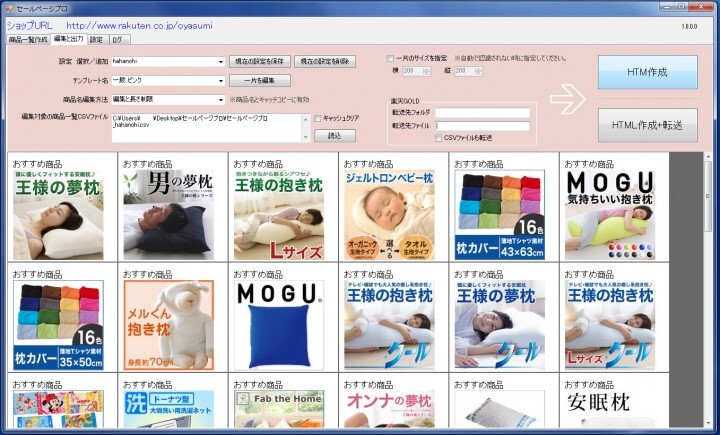
Task: Select the メルくん抱き枕 thumbnail
Action: (169, 325)
